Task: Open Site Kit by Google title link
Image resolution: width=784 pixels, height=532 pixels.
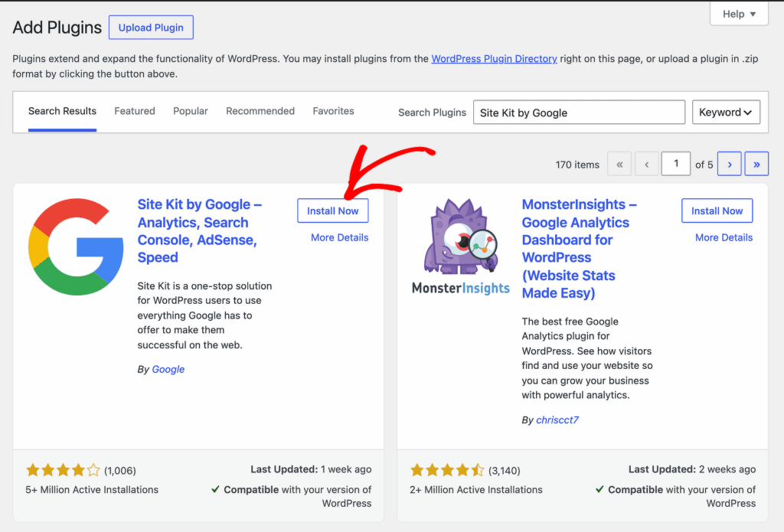Action: [200, 231]
